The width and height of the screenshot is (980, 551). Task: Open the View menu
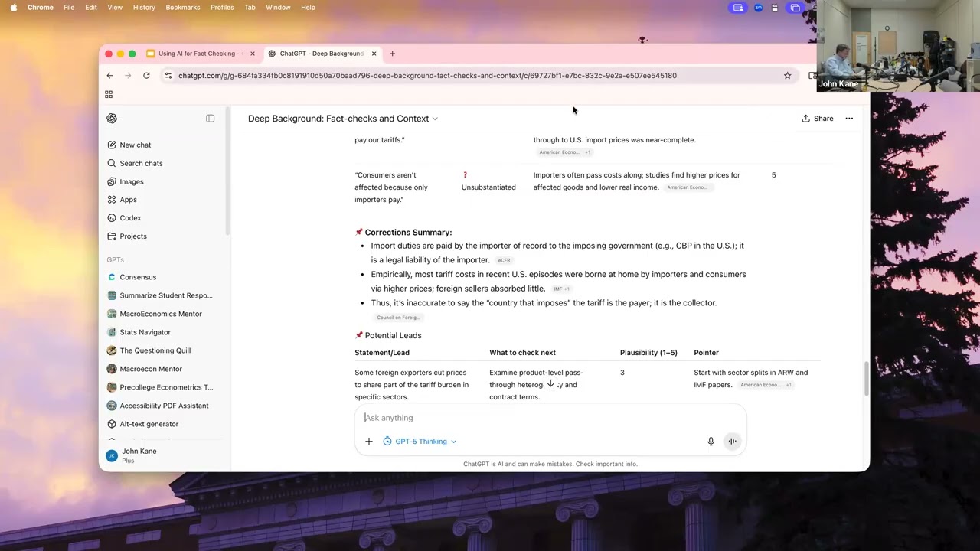[x=115, y=8]
